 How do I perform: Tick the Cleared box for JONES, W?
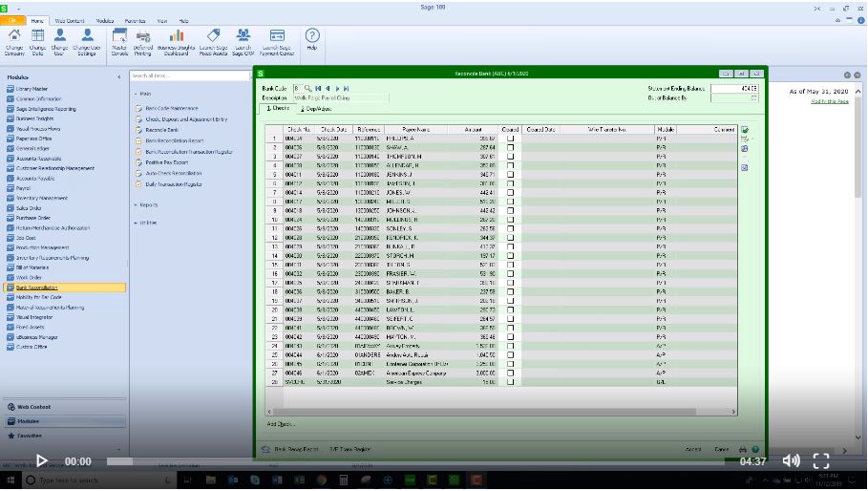[x=510, y=193]
